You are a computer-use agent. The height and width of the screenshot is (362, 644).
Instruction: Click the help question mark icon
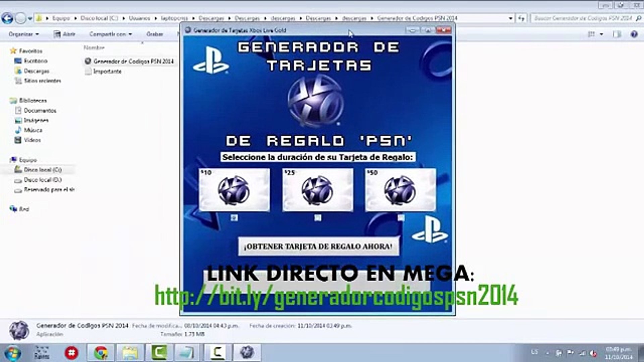click(634, 34)
